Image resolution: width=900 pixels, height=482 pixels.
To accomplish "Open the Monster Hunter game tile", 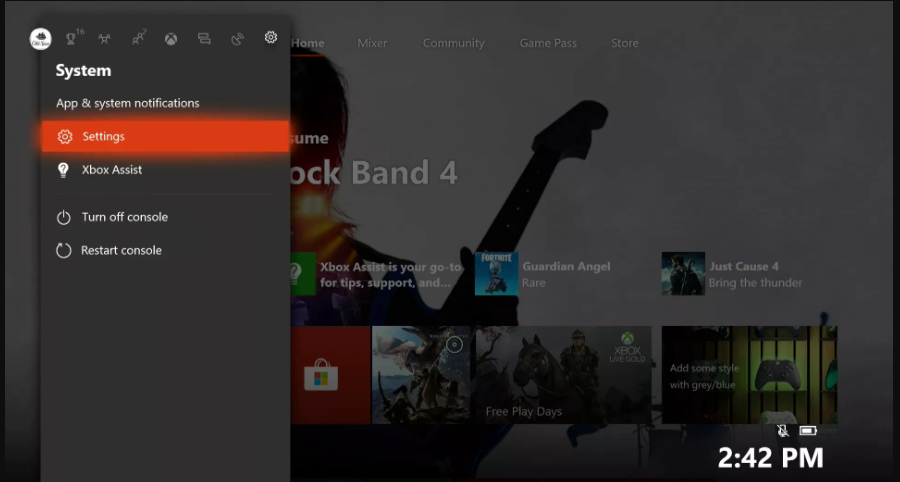I will tap(421, 375).
